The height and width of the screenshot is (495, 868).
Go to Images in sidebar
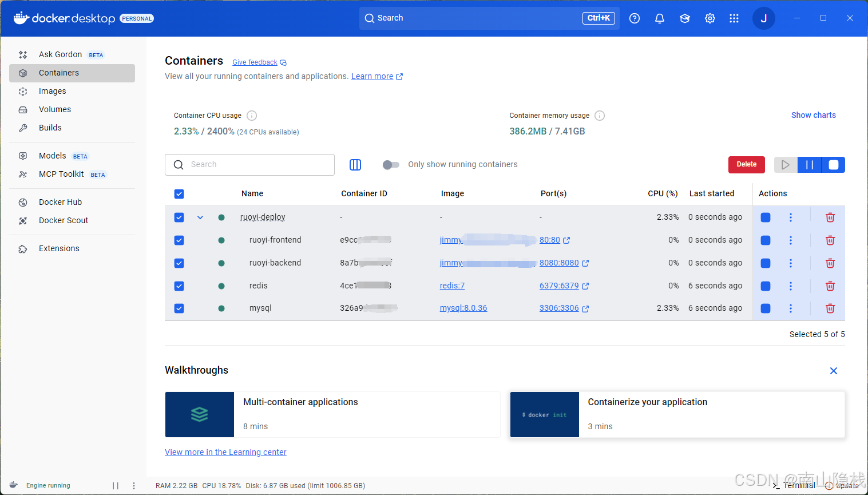pos(72,91)
